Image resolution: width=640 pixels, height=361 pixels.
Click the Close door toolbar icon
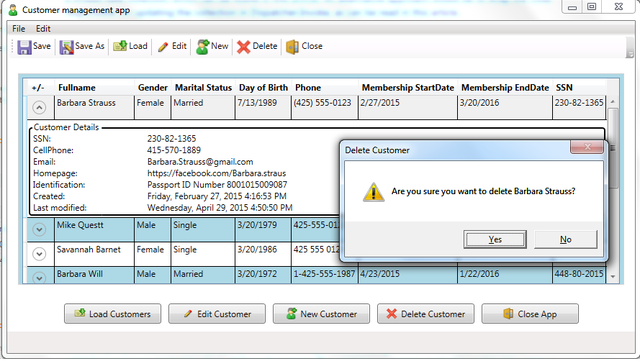[x=292, y=47]
